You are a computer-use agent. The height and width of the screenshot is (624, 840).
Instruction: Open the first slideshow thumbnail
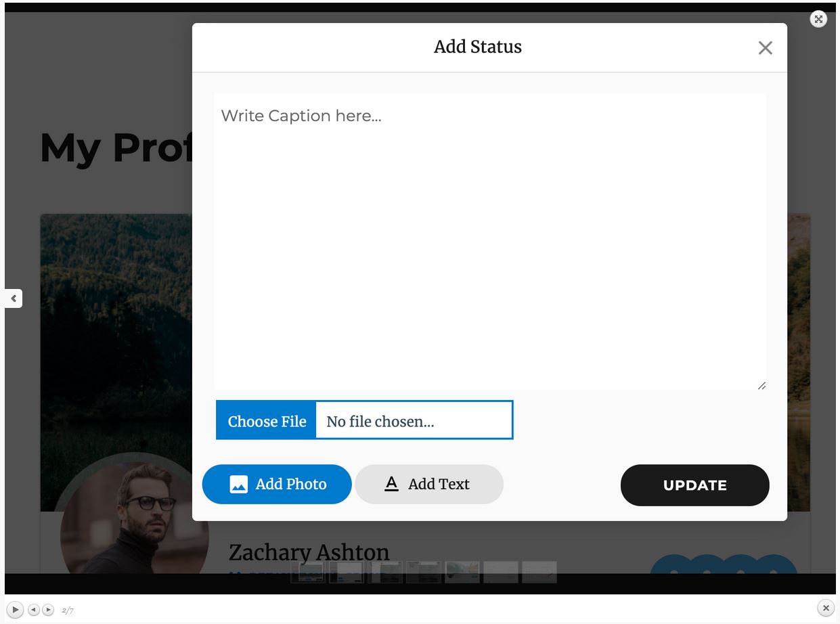[x=308, y=572]
